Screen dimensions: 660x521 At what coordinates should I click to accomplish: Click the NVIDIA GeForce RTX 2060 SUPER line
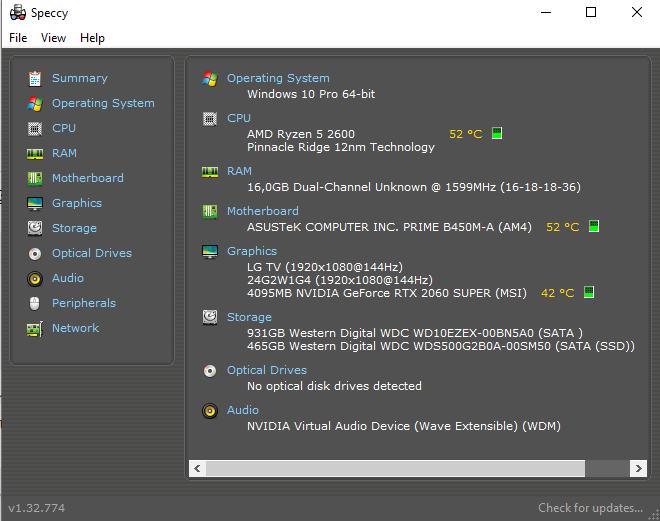pyautogui.click(x=387, y=293)
